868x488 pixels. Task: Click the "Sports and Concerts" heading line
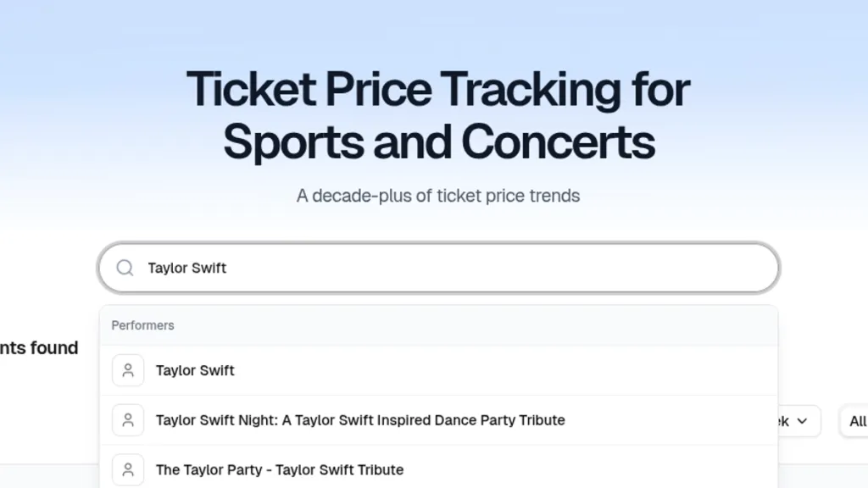[x=438, y=141]
